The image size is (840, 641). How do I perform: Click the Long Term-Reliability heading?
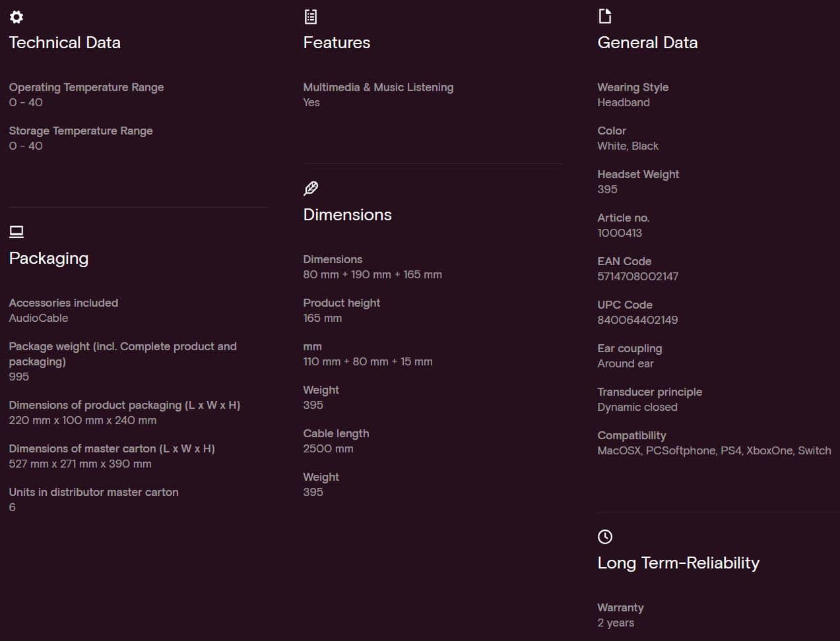coord(678,563)
